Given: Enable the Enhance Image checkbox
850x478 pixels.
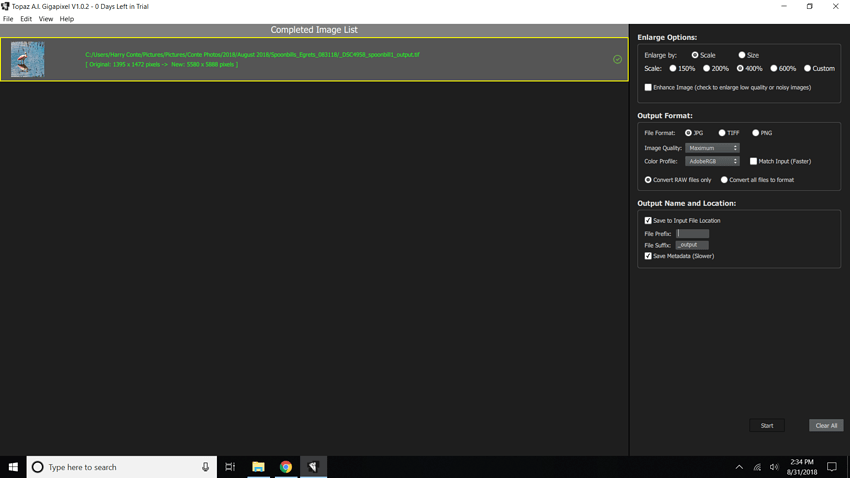Looking at the screenshot, I should pos(648,88).
